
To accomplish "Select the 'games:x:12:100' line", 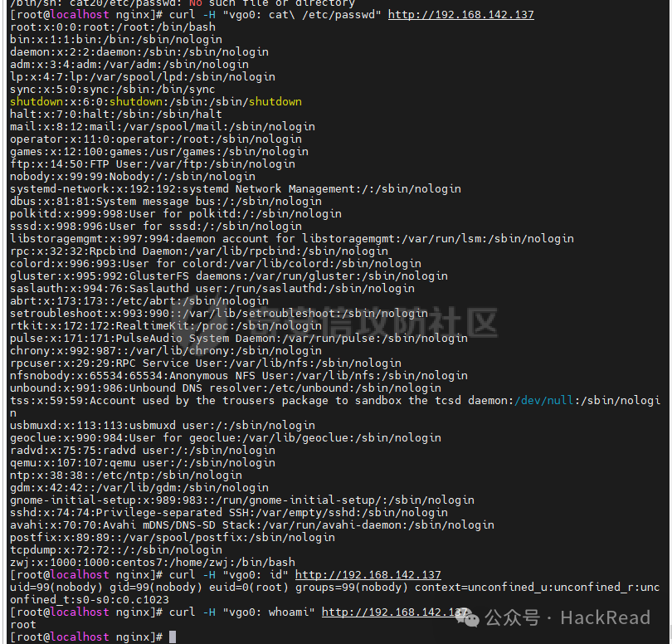I will coord(159,151).
